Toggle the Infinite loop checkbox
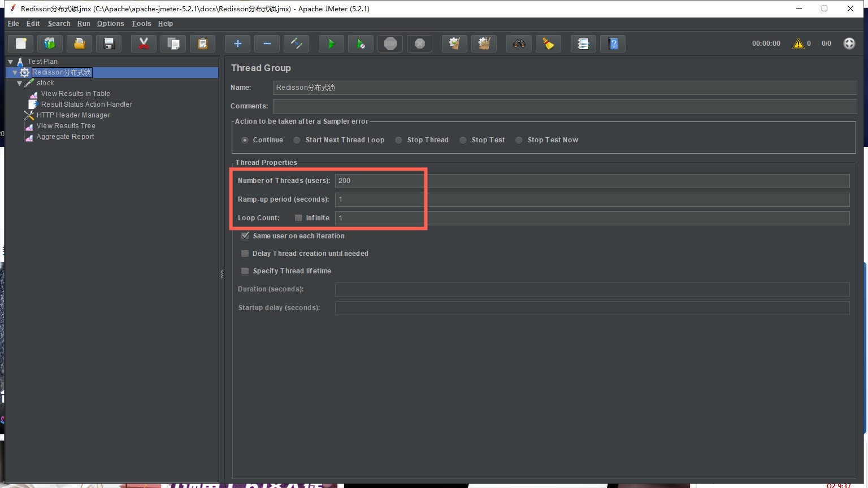This screenshot has width=868, height=488. [298, 218]
